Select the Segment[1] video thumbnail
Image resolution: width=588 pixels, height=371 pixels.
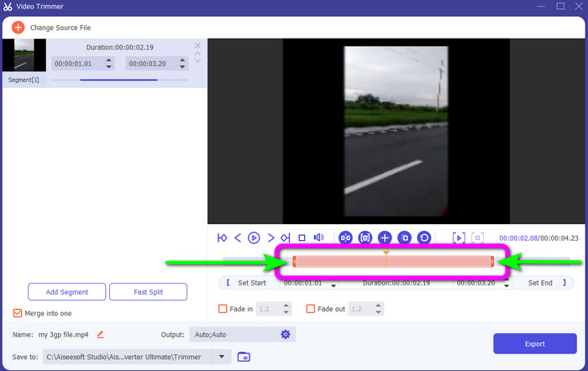click(24, 55)
